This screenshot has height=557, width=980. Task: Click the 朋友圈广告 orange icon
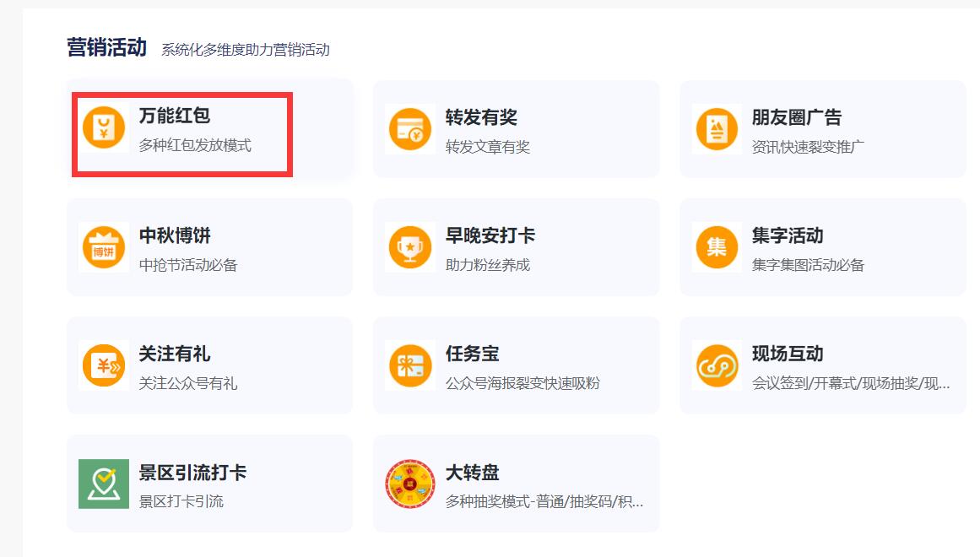point(717,129)
